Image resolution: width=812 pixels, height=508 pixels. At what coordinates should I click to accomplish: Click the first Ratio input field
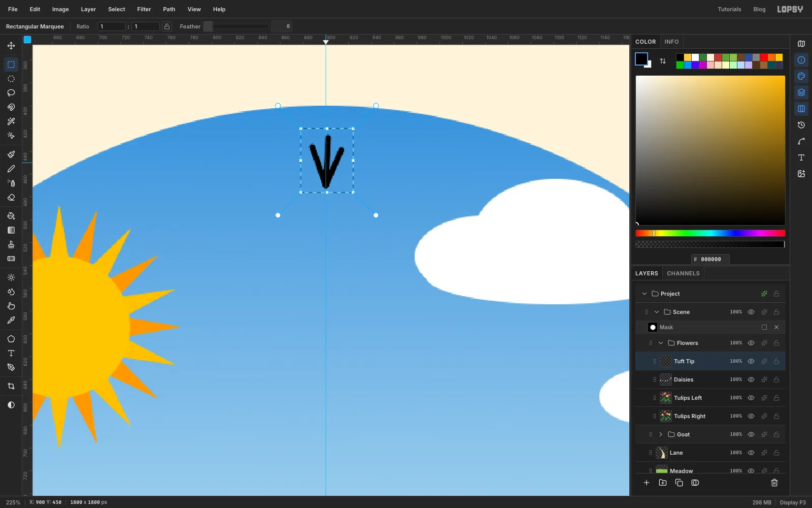click(112, 26)
